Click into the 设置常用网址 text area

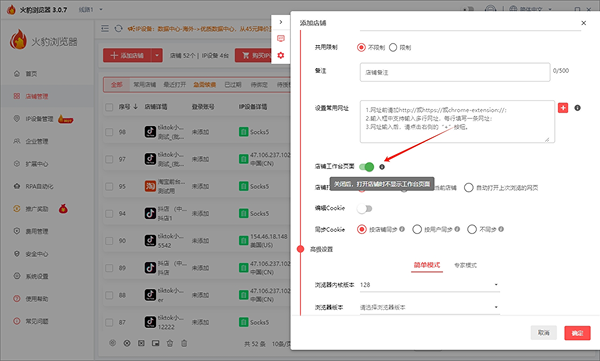coord(457,122)
